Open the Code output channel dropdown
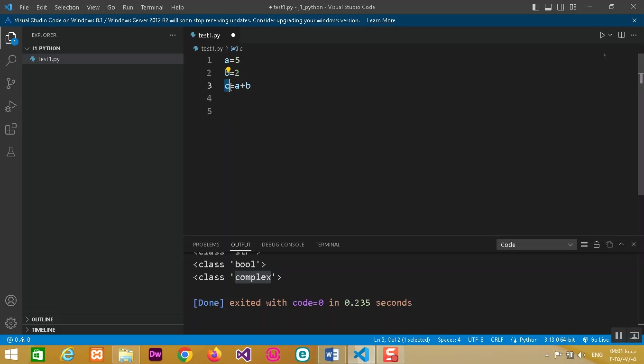The image size is (644, 364). pyautogui.click(x=536, y=245)
